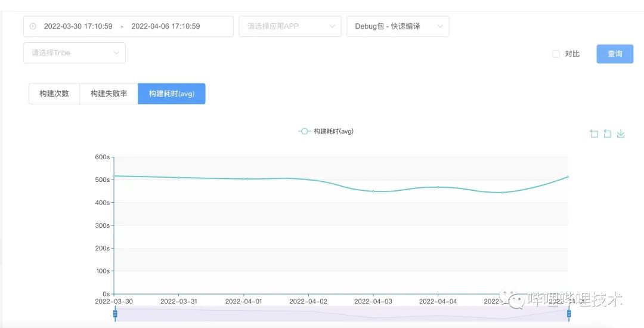The height and width of the screenshot is (328, 644).
Task: Click the right handle of zoom slider
Action: (x=569, y=314)
